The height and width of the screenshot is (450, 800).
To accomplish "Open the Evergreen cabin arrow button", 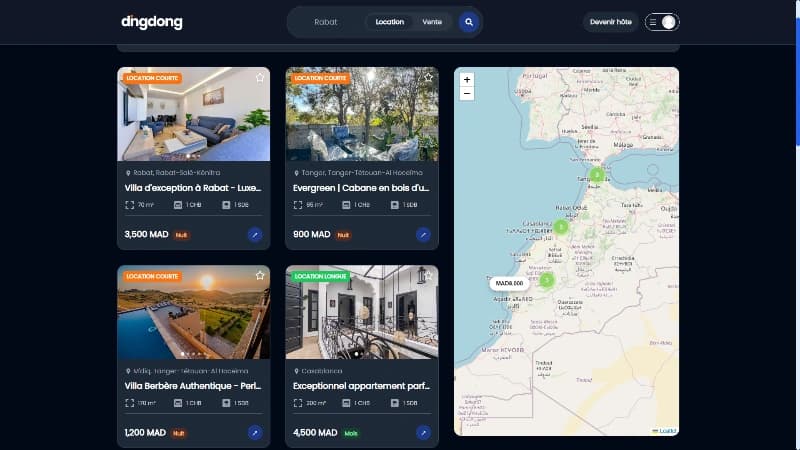I will (423, 235).
